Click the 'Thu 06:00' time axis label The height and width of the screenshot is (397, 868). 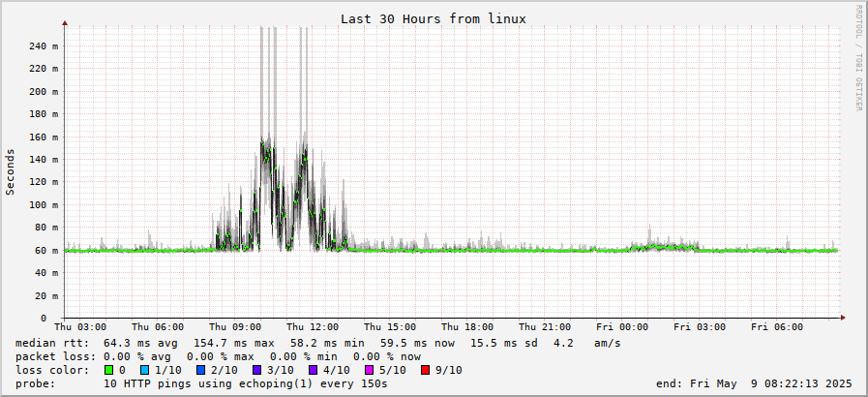point(159,327)
